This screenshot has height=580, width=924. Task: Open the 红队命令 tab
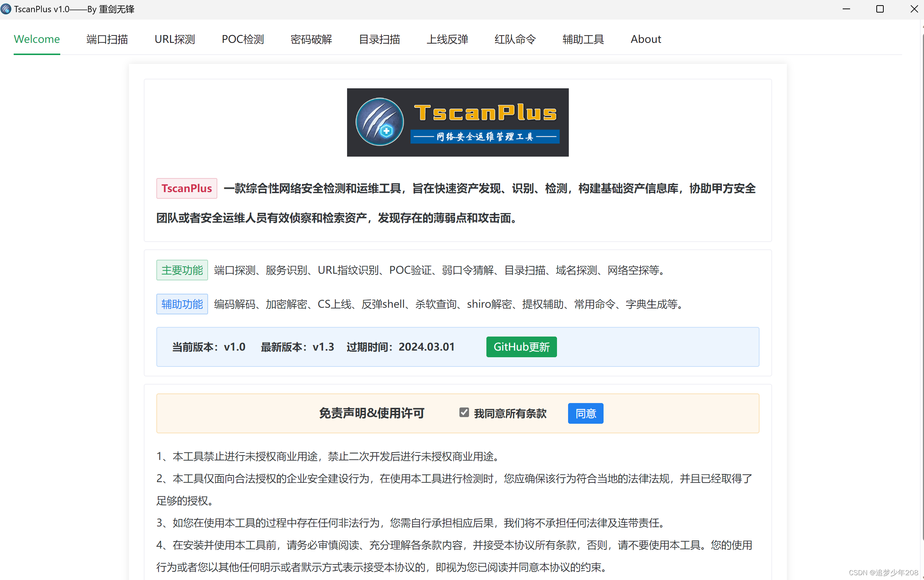(515, 39)
